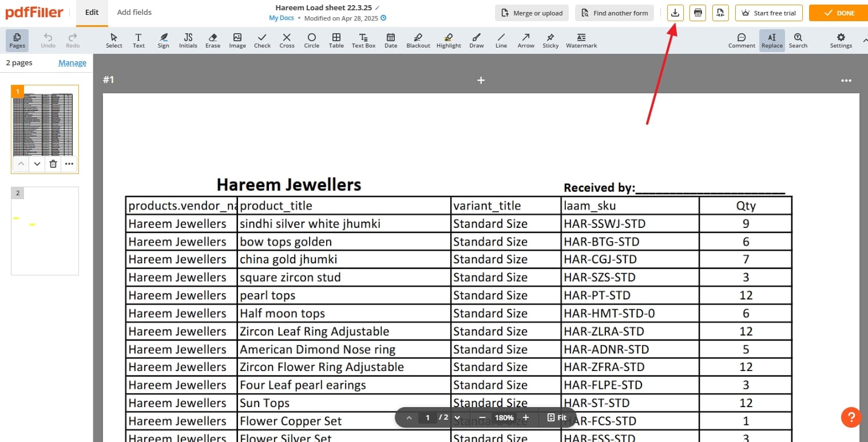This screenshot has height=442, width=868.
Task: Open the Settings dropdown
Action: coord(841,41)
